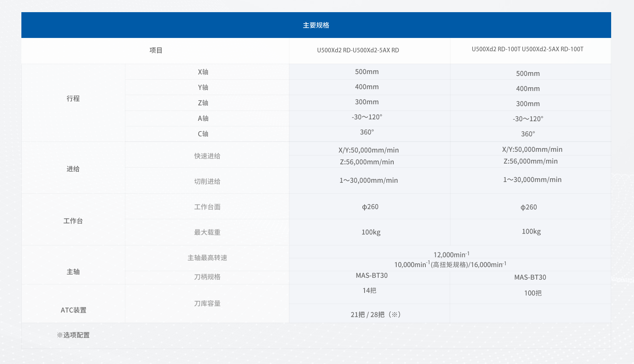Click the 刀柄规格 row label
The width and height of the screenshot is (634, 364).
[207, 277]
